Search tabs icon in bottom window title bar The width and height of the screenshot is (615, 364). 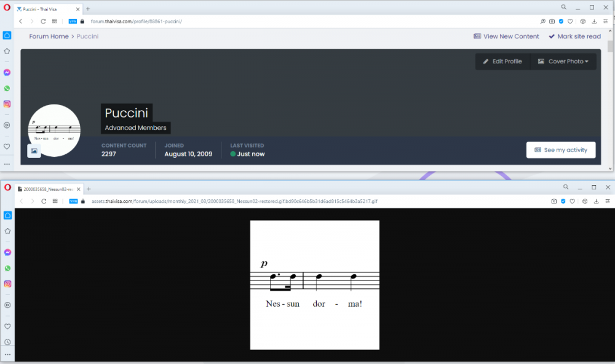[566, 187]
